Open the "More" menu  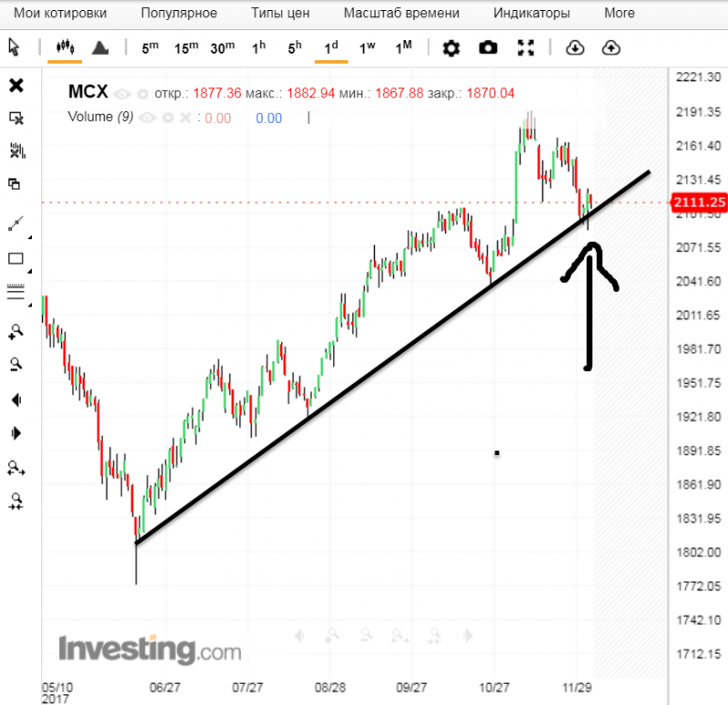coord(619,14)
